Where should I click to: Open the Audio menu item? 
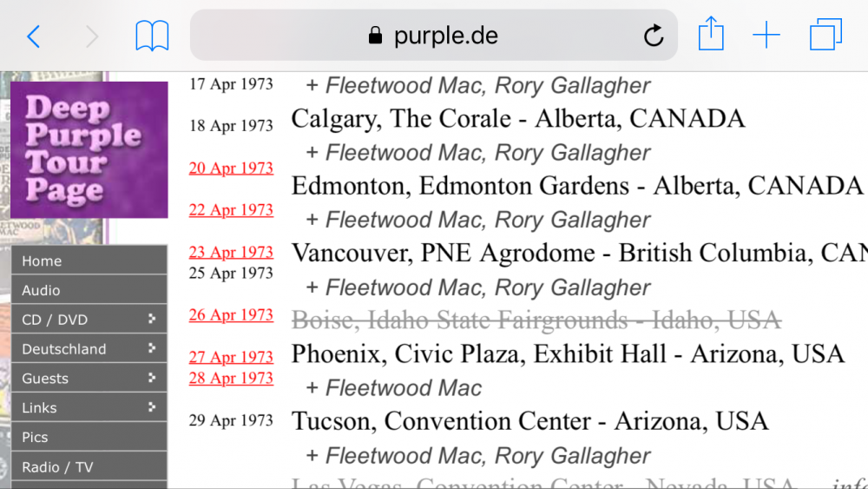tap(89, 289)
